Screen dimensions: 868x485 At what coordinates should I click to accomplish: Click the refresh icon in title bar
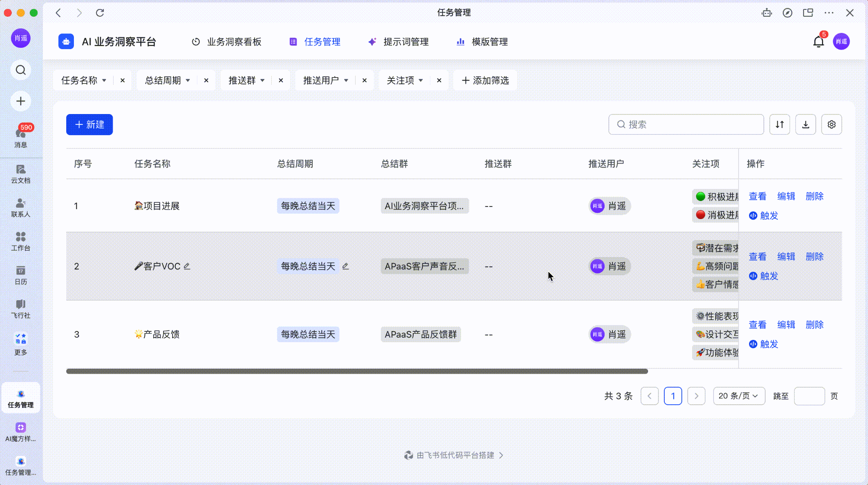(x=100, y=13)
